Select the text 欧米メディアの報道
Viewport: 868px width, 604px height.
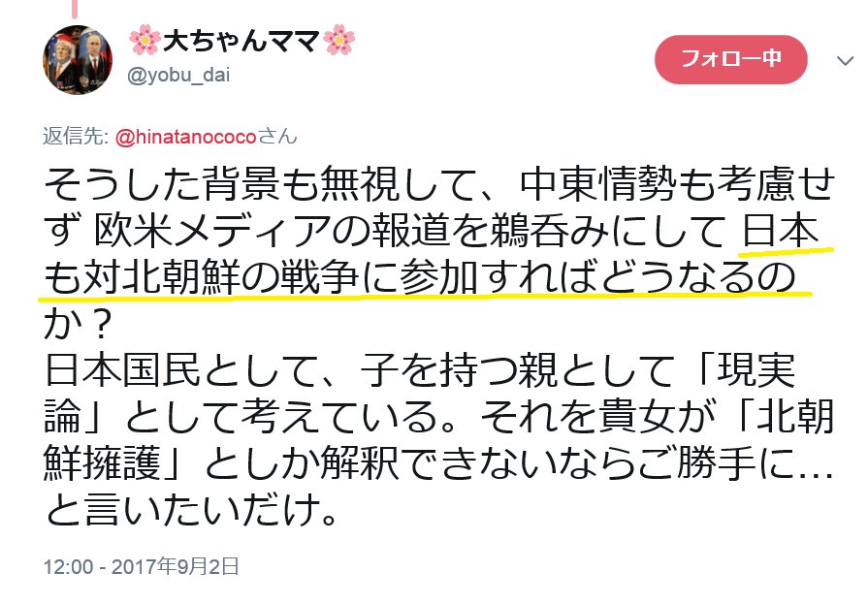(273, 230)
